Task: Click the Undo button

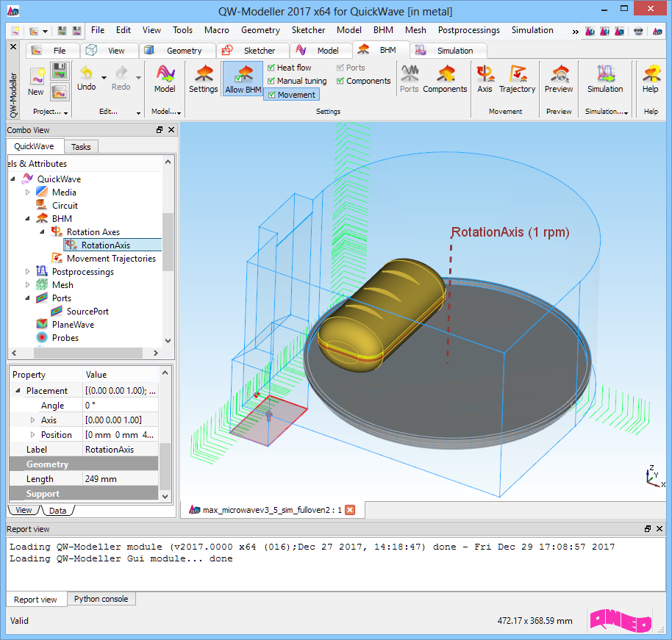Action: (86, 79)
